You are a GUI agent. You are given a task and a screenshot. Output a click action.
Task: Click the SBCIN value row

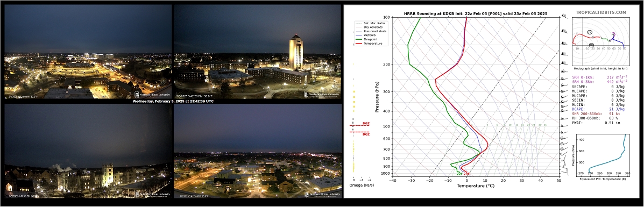(x=598, y=100)
